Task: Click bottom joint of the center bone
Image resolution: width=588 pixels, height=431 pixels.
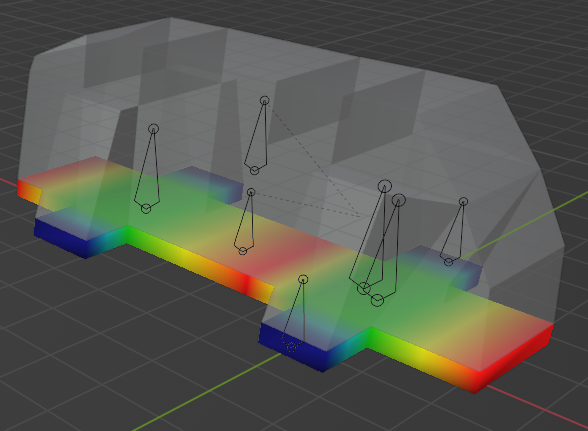Action: [x=243, y=251]
